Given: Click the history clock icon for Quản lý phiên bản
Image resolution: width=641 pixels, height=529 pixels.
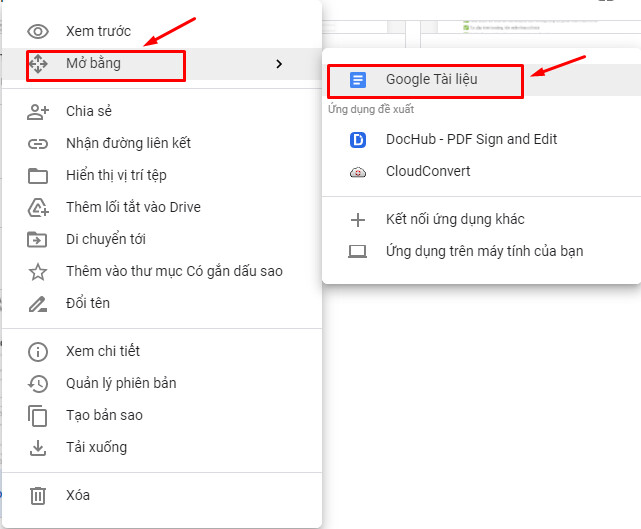Looking at the screenshot, I should pyautogui.click(x=38, y=383).
